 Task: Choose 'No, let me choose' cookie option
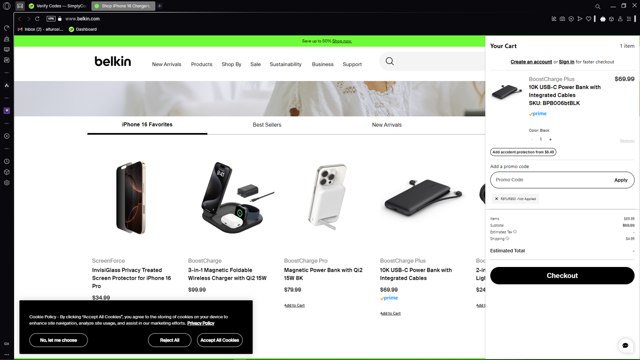pyautogui.click(x=58, y=340)
